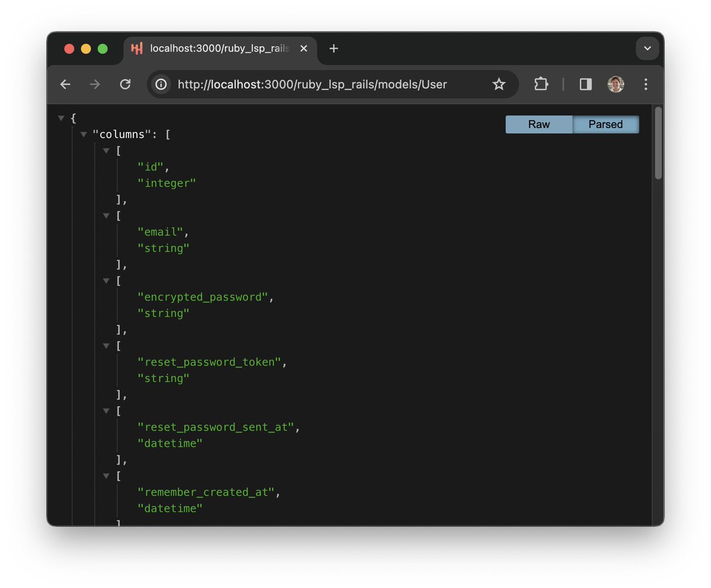Toggle the browser side panel
The height and width of the screenshot is (588, 711).
point(585,85)
